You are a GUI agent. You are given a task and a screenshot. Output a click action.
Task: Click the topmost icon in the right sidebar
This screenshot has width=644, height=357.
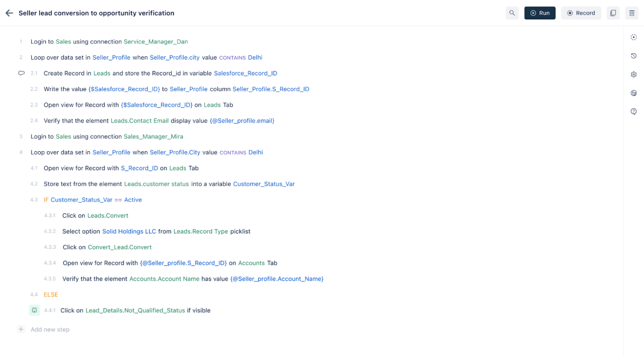click(634, 37)
